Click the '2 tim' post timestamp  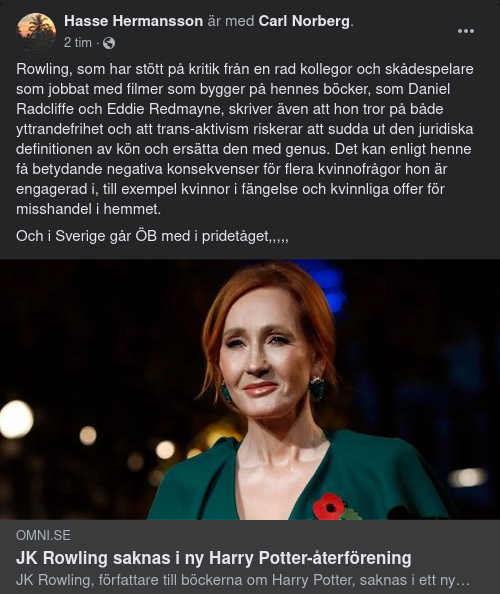(78, 43)
